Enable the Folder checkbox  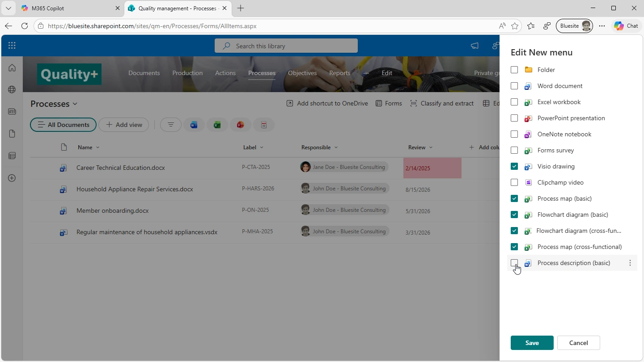click(x=514, y=70)
